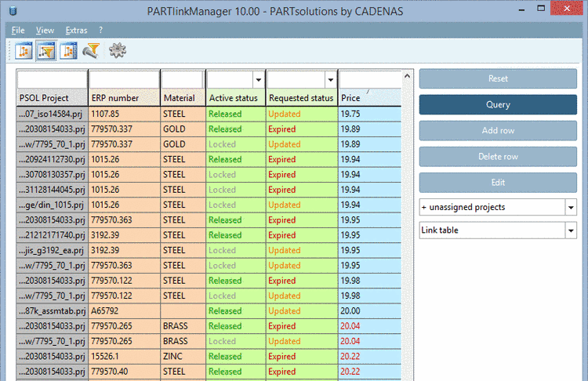Minimize the PARTlinkManager window
588x381 pixels.
pos(521,9)
